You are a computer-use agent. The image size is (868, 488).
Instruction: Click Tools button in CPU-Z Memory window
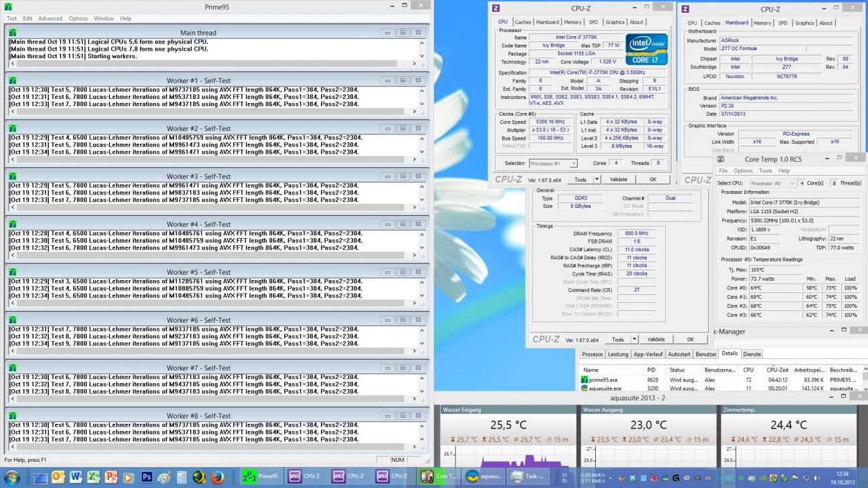coord(618,340)
